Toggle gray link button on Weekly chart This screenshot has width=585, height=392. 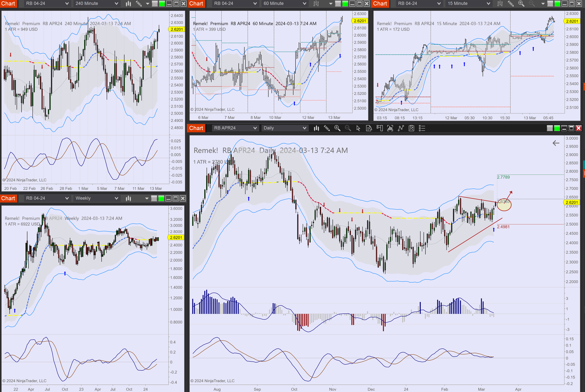coord(154,198)
